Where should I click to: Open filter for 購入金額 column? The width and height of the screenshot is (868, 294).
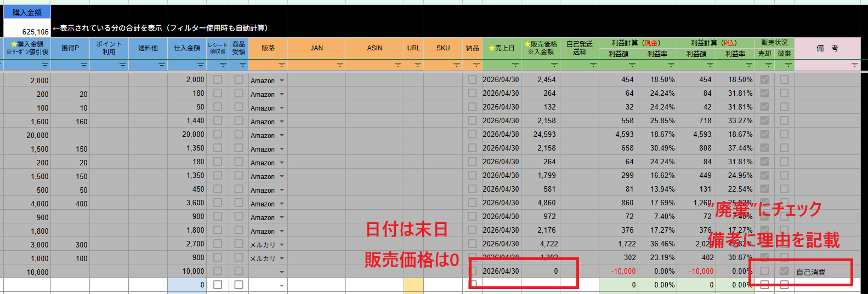point(45,65)
